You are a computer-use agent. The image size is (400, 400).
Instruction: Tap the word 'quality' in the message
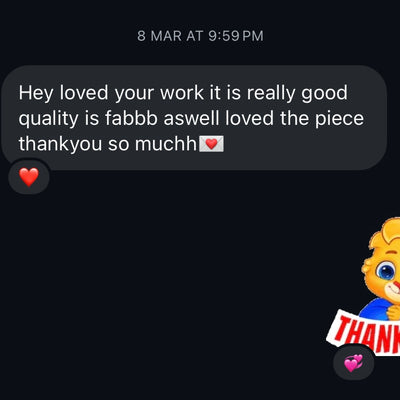coord(48,119)
